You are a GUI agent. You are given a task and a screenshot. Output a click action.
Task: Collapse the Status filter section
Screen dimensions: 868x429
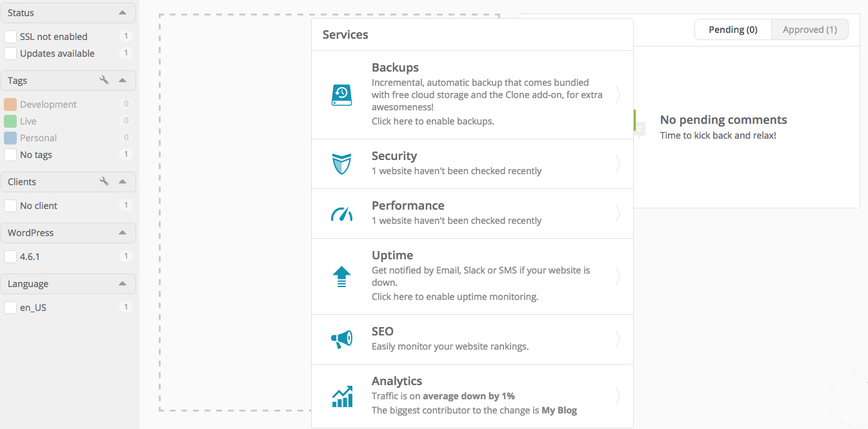(x=123, y=13)
